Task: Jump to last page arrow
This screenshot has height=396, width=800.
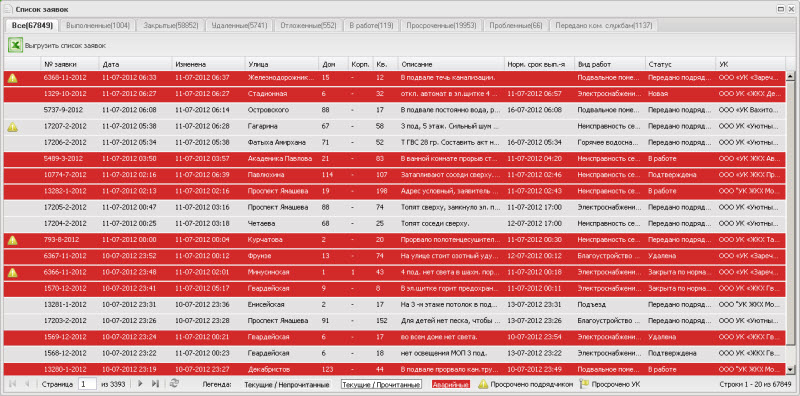Action: [156, 384]
